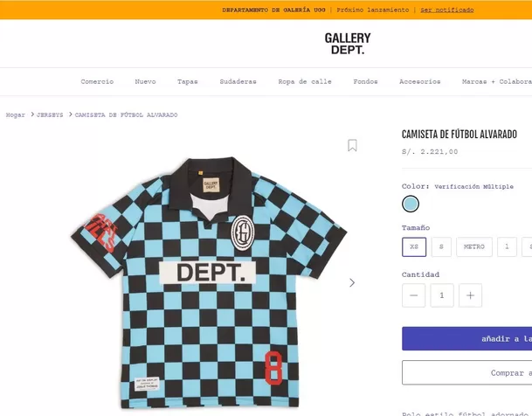The width and height of the screenshot is (532, 416).
Task: Go to the Sudaderas category
Action: pos(238,81)
